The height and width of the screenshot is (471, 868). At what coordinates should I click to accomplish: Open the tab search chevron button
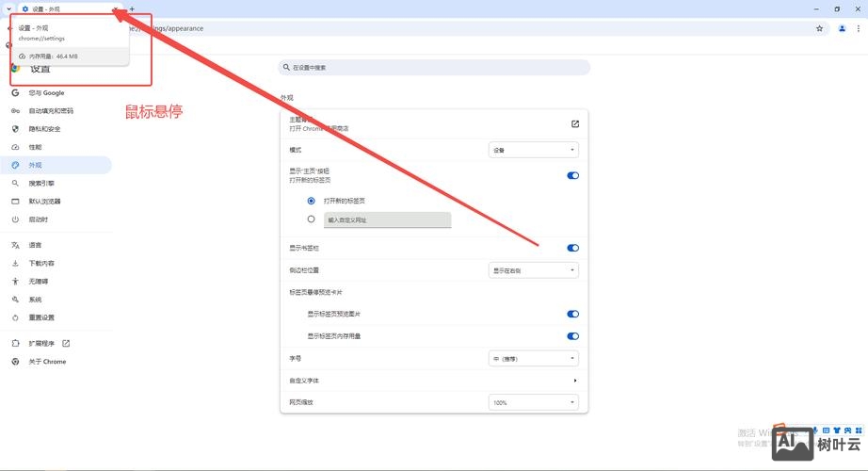pyautogui.click(x=8, y=8)
